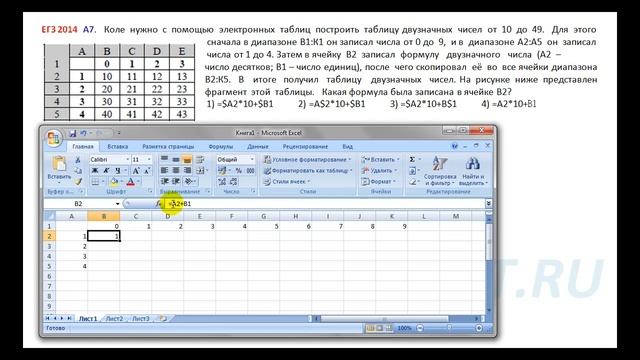Click the Cut scissors icon
The width and height of the screenshot is (640, 360).
[x=78, y=160]
